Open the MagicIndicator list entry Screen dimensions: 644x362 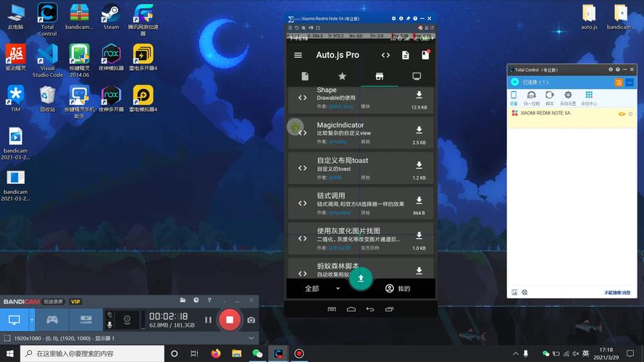tap(361, 133)
